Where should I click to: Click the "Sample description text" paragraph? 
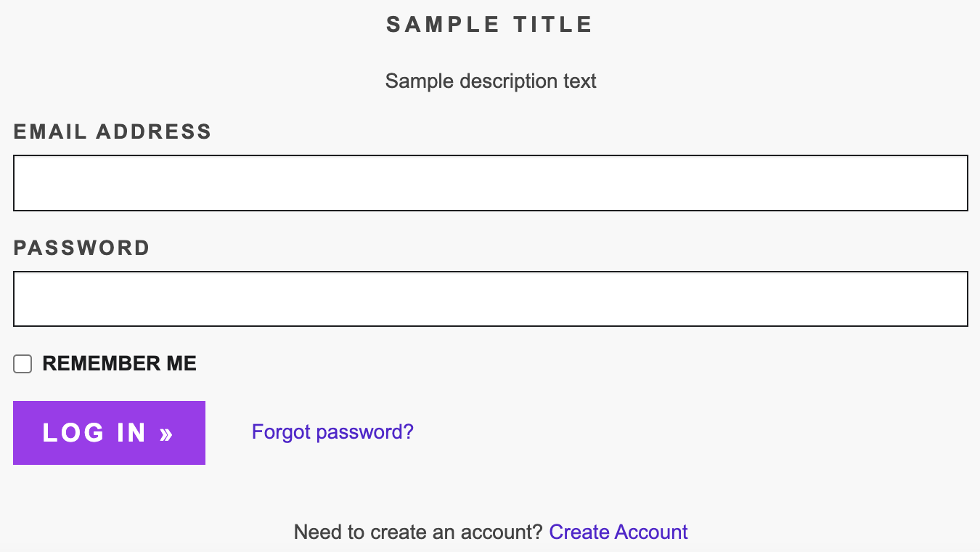[490, 81]
